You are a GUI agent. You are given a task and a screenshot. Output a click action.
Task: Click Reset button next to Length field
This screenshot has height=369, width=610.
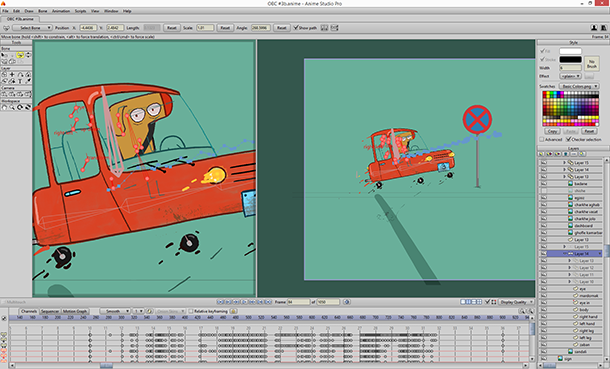pos(172,28)
